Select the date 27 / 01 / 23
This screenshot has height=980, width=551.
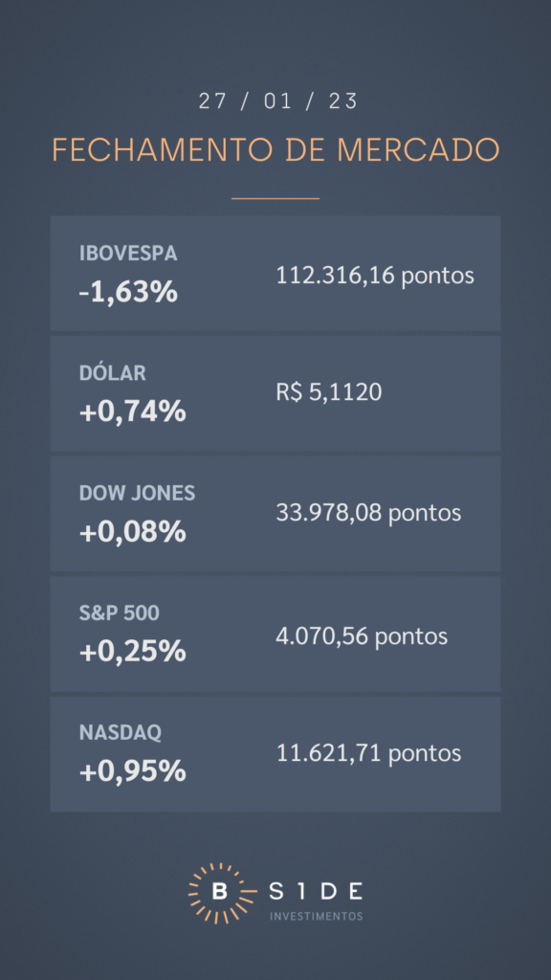tap(278, 101)
